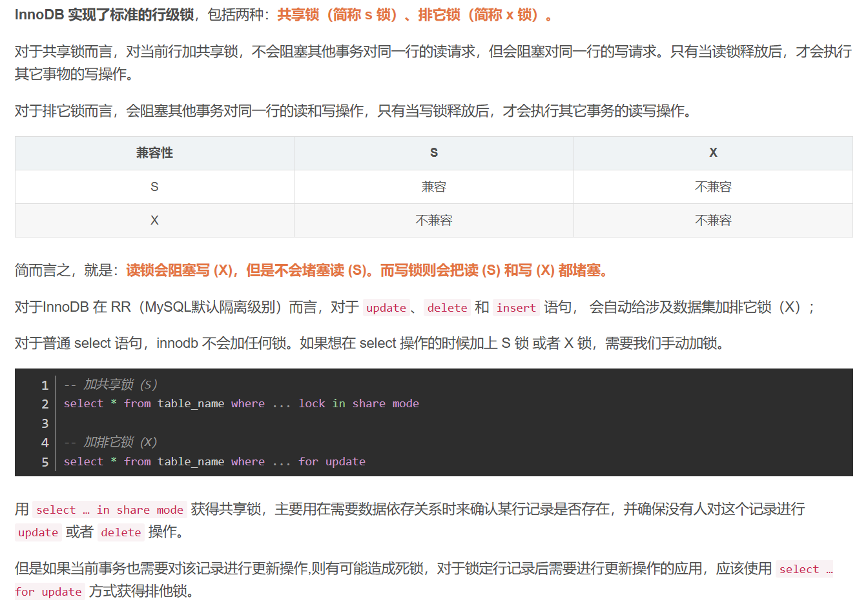The height and width of the screenshot is (606, 868).
Task: Click inline code 'select … in share mode'
Action: pos(110,510)
